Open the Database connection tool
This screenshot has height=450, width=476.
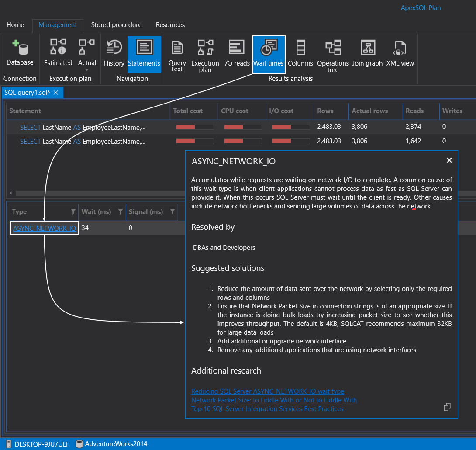click(20, 53)
